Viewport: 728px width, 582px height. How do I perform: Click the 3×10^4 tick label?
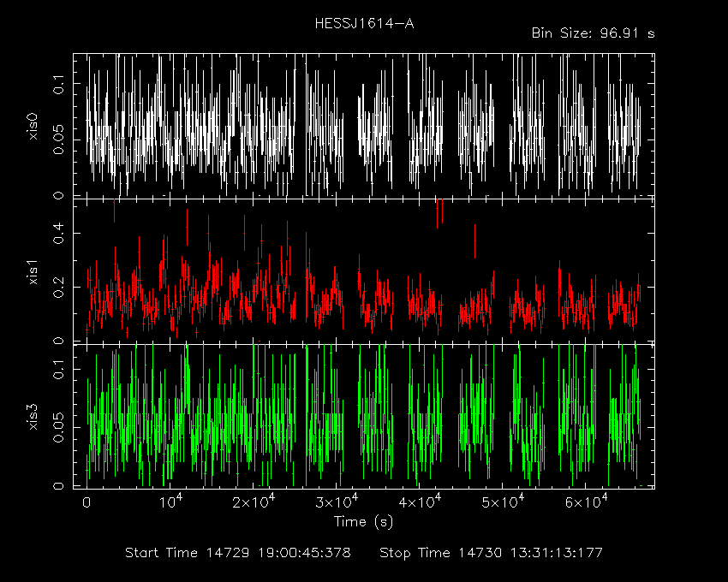tap(336, 502)
